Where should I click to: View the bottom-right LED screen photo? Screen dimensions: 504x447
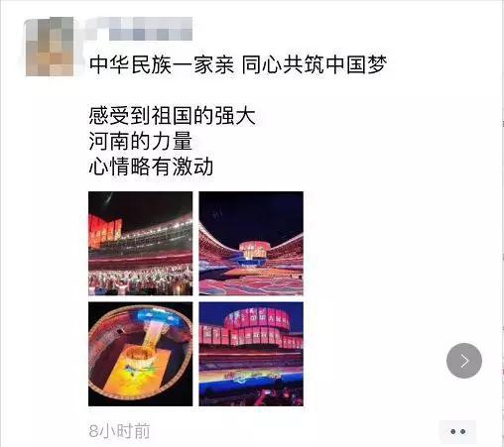(x=251, y=354)
